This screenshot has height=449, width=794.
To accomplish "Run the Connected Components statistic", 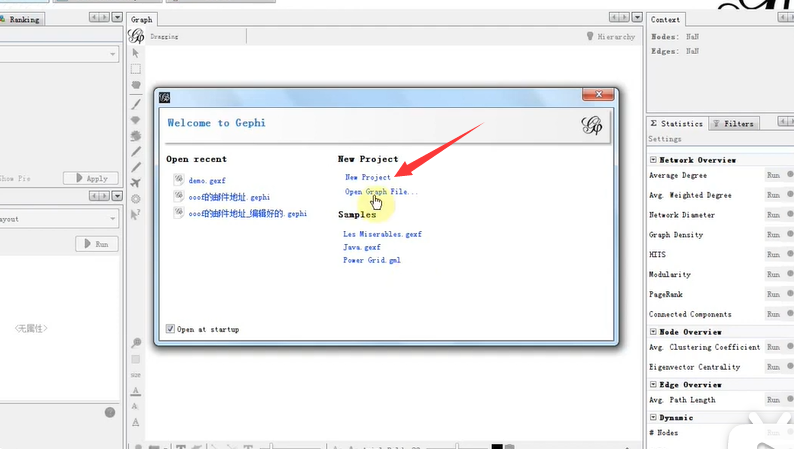I will (773, 314).
